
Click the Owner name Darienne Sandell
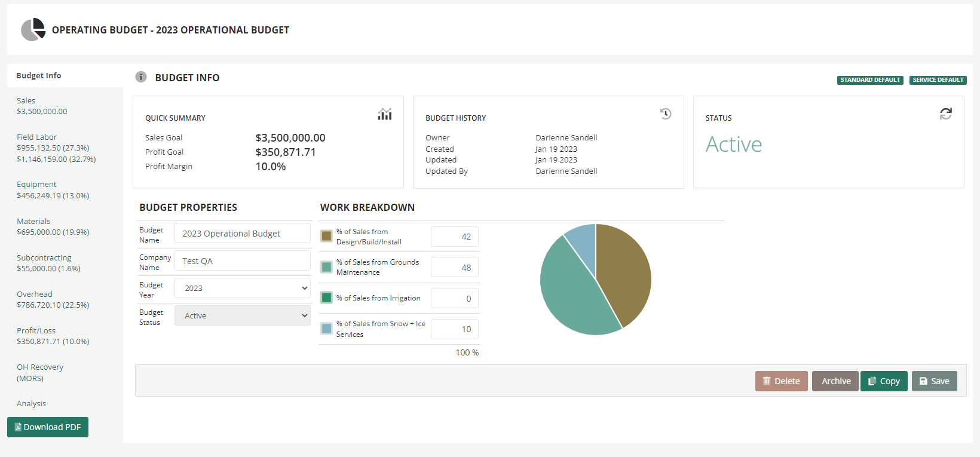pos(566,137)
